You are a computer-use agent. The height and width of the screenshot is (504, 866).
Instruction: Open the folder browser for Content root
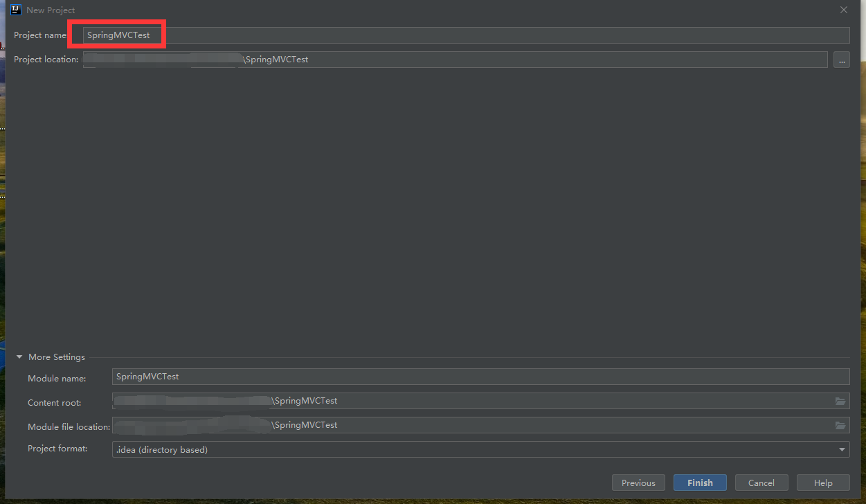(x=840, y=401)
